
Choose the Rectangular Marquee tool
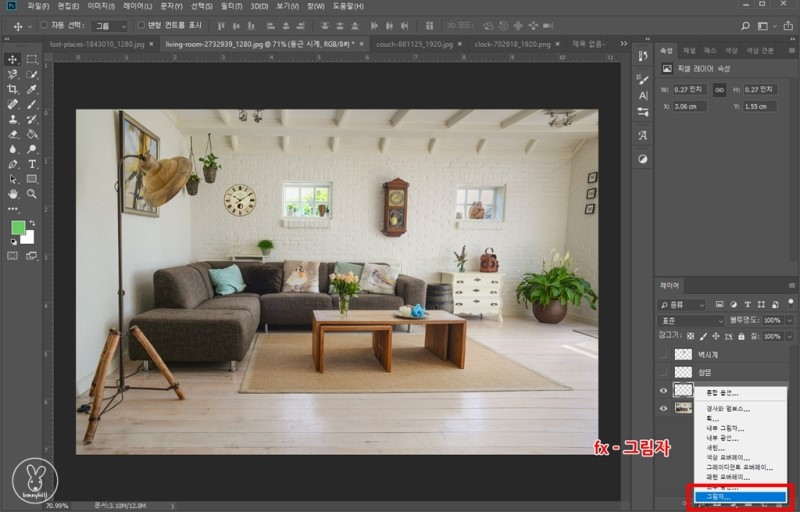(32, 59)
